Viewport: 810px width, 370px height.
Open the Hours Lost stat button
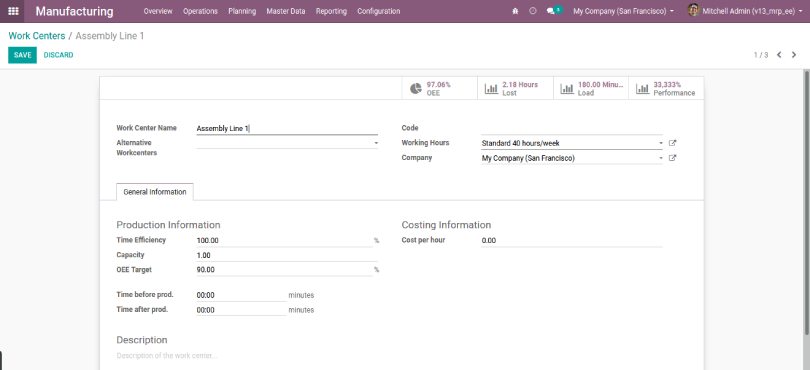pos(515,88)
